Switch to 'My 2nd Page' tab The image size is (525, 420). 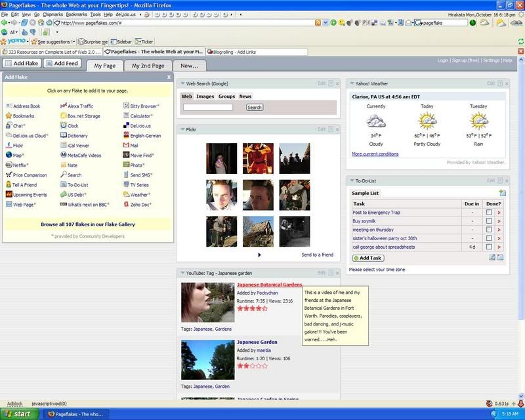148,66
